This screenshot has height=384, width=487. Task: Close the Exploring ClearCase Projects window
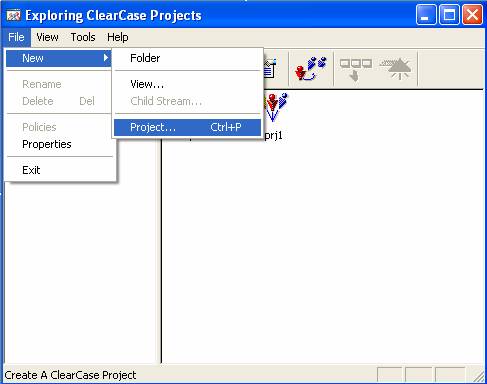pos(472,15)
